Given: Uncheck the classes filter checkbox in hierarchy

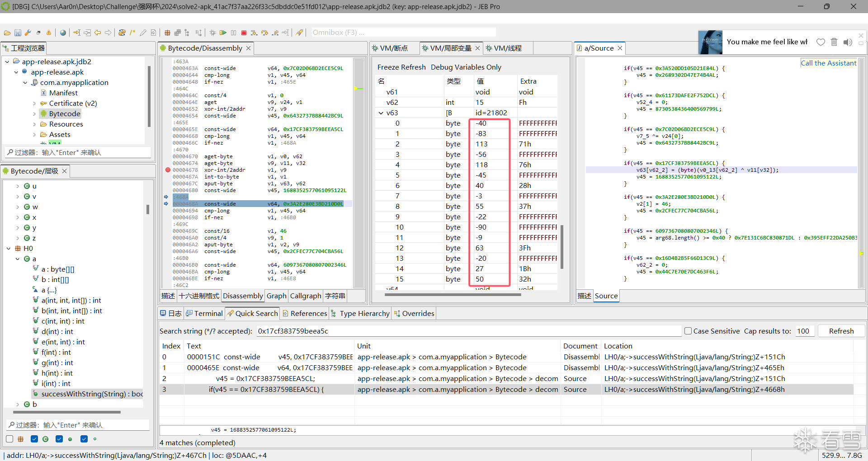Looking at the screenshot, I should click(34, 439).
